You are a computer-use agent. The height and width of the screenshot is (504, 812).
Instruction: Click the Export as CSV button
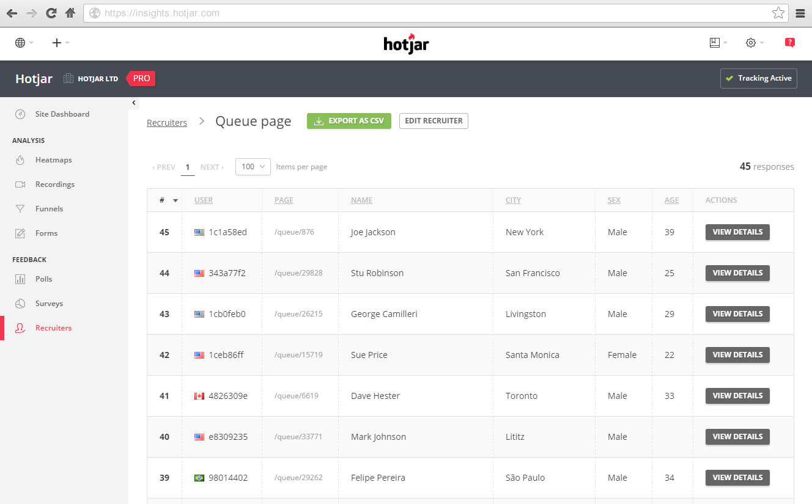349,121
